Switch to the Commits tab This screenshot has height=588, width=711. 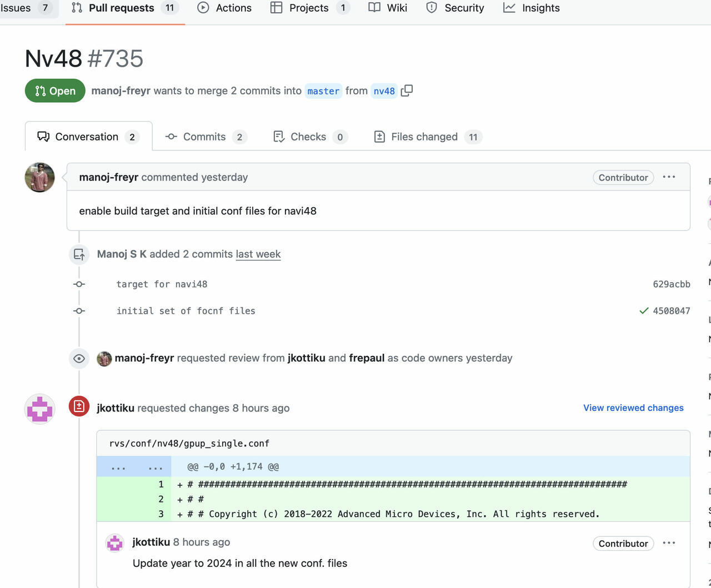point(204,137)
